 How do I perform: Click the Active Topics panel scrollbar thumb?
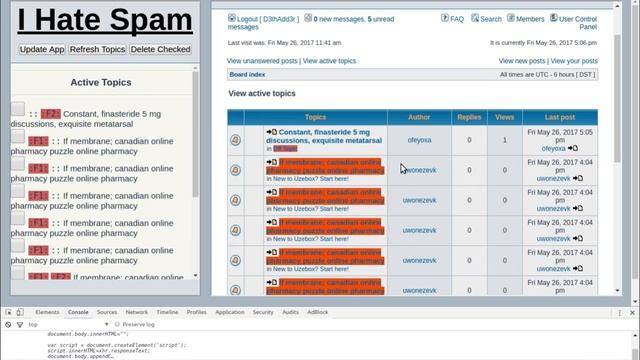tap(195, 135)
